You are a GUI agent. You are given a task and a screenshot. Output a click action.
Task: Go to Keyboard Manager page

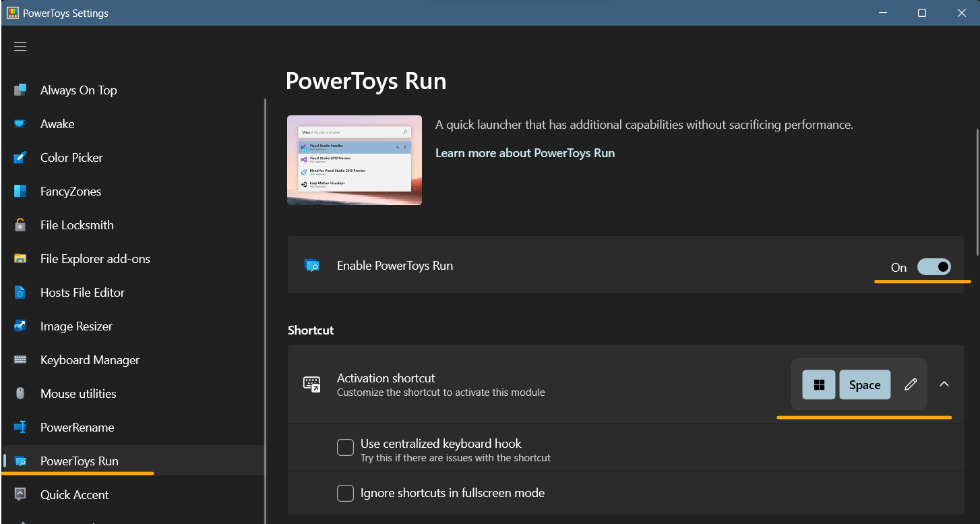(x=90, y=359)
